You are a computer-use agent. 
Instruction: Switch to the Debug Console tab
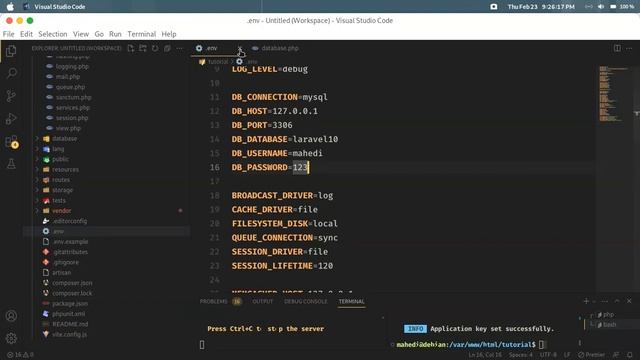[306, 301]
